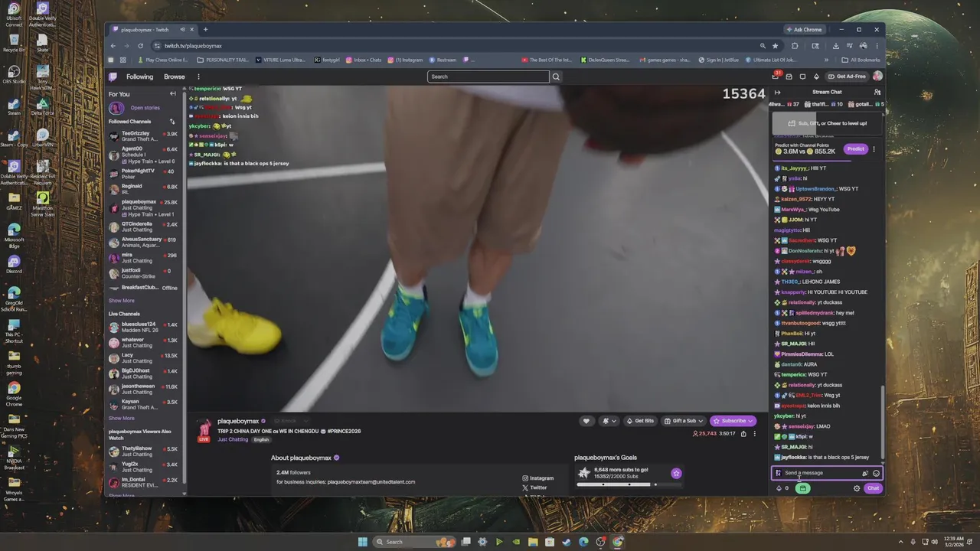Show more followed channels
This screenshot has width=980, height=551.
click(x=122, y=301)
